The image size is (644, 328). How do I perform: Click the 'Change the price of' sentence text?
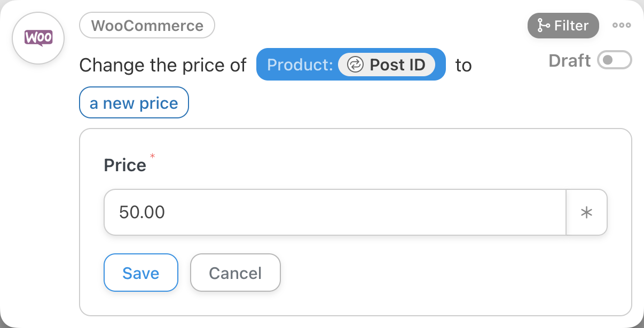click(162, 66)
